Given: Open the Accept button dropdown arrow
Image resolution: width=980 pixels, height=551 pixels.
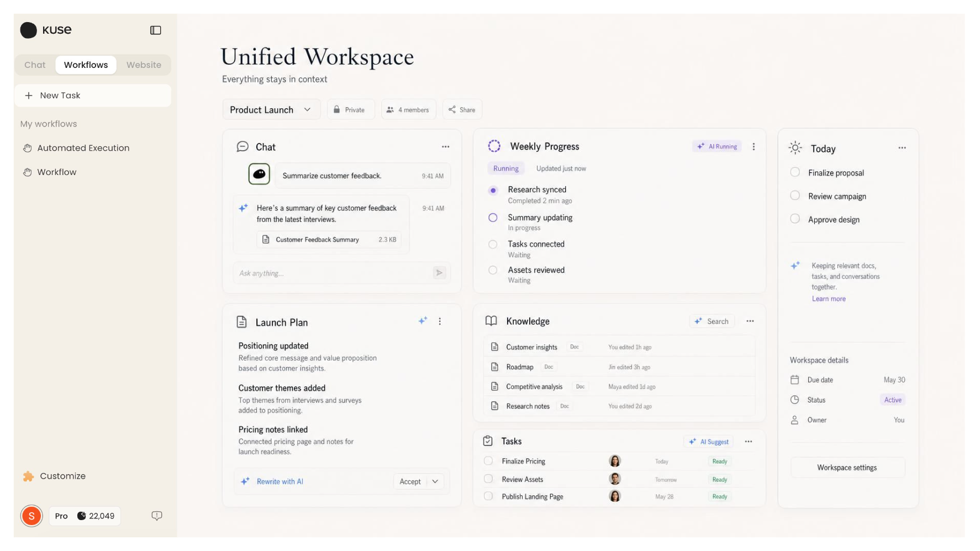Looking at the screenshot, I should tap(435, 481).
